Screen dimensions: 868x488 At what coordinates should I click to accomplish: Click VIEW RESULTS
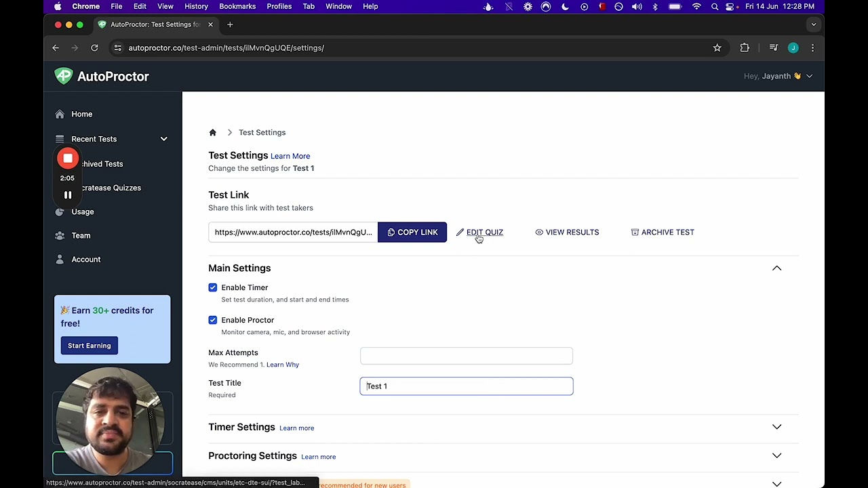(x=567, y=232)
